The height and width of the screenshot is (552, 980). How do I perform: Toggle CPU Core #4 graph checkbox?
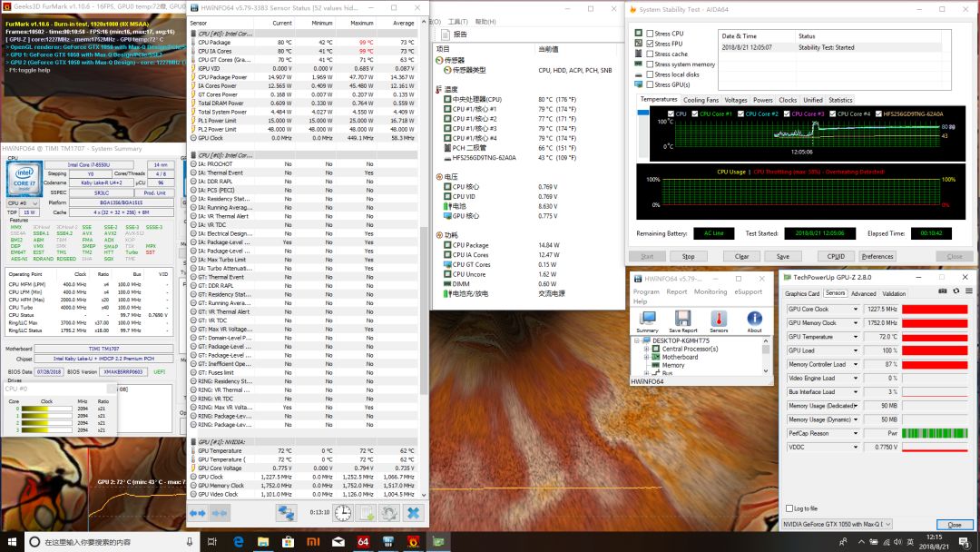tap(832, 113)
